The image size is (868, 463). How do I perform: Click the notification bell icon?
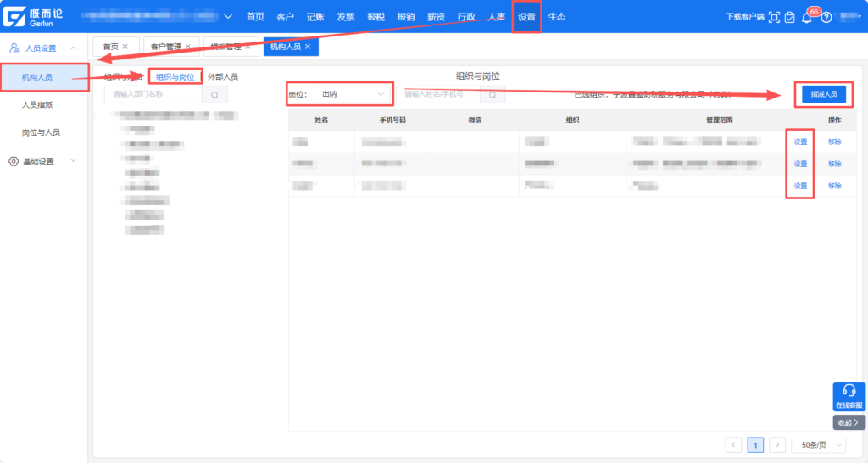pyautogui.click(x=806, y=18)
